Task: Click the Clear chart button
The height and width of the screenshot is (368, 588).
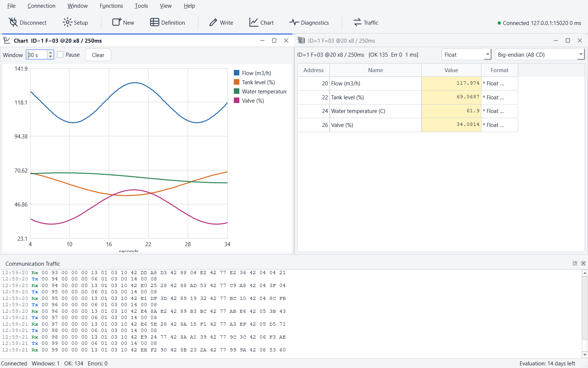Action: tap(98, 55)
